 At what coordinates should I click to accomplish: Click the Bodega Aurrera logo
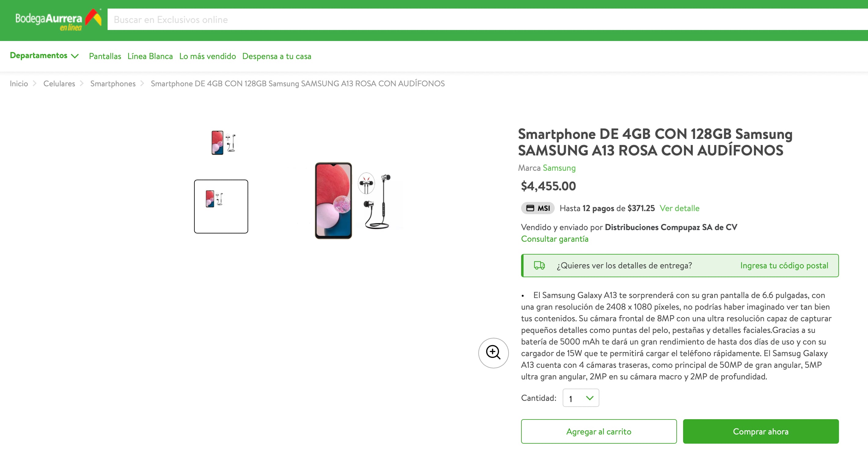[58, 20]
